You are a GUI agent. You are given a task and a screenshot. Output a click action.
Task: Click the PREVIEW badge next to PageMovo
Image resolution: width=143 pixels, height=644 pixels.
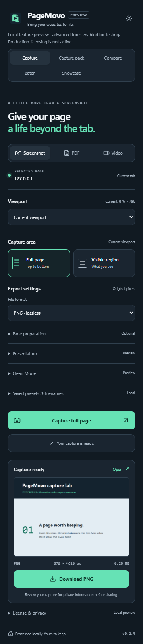pyautogui.click(x=79, y=15)
